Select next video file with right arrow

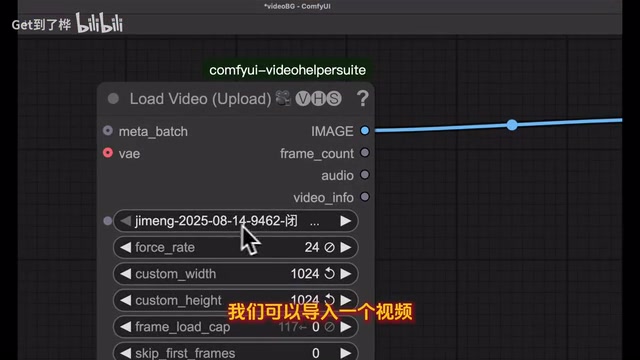pos(346,221)
